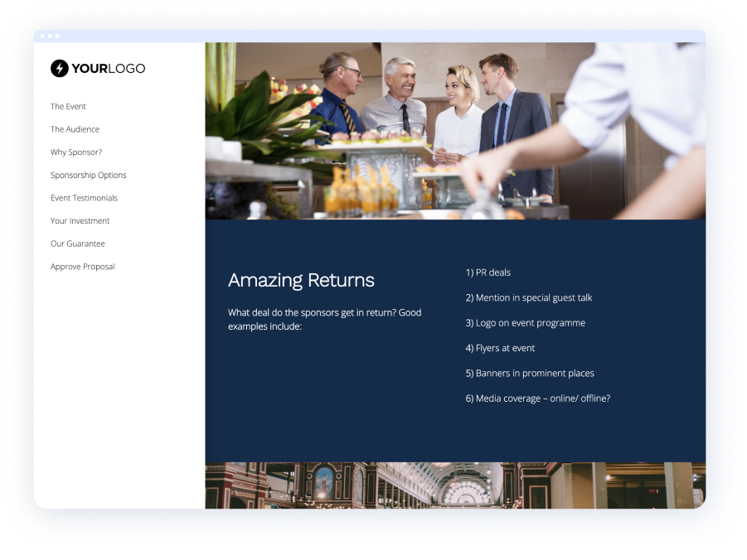This screenshot has height=560, width=747.
Task: Click the arcade hall photo at bottom
Action: 455,485
